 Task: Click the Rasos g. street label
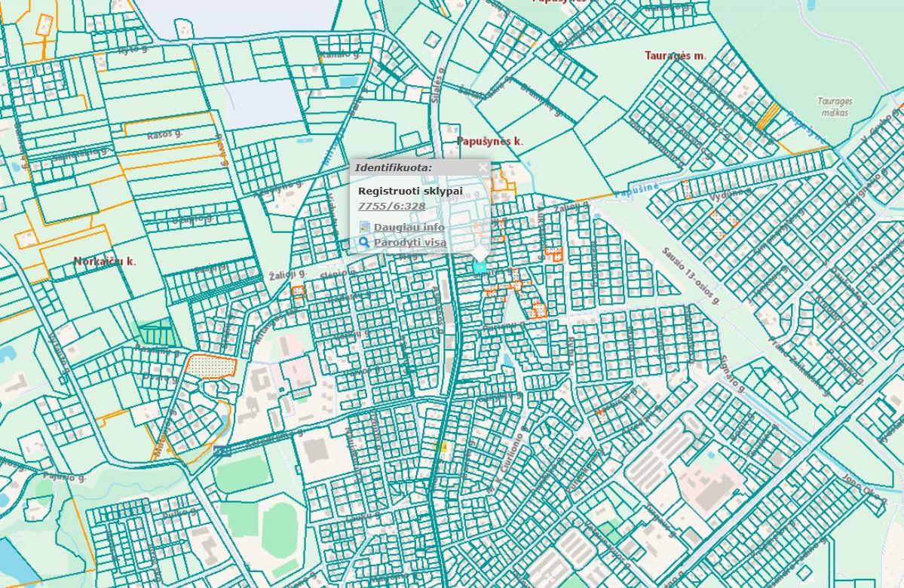click(164, 134)
